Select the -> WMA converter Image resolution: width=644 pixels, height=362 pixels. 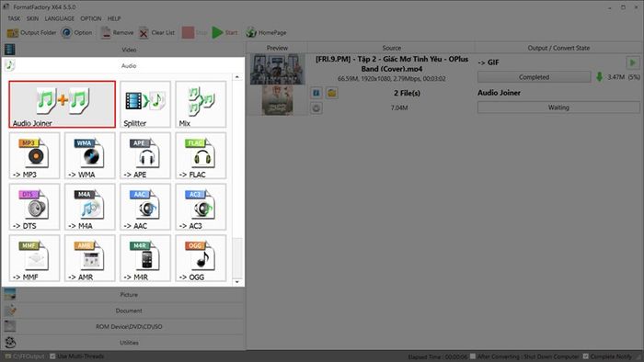pyautogui.click(x=90, y=155)
